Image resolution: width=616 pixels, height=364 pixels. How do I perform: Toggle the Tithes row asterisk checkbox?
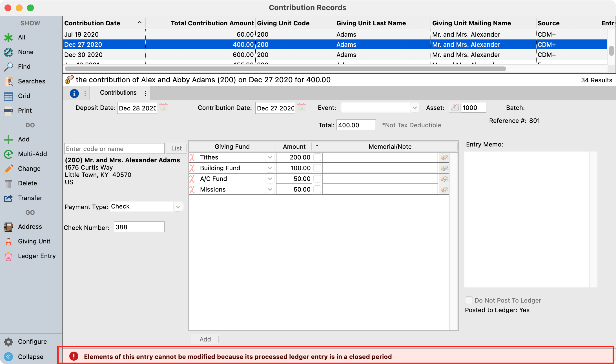[317, 157]
